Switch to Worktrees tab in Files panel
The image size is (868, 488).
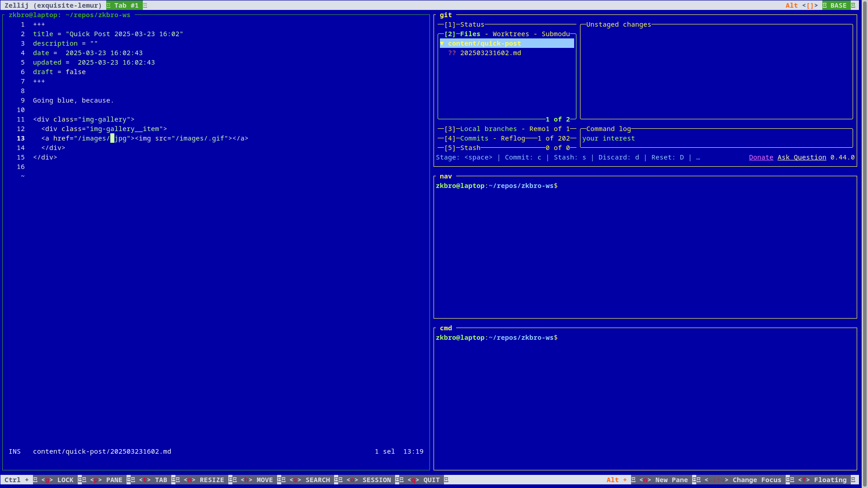(510, 34)
